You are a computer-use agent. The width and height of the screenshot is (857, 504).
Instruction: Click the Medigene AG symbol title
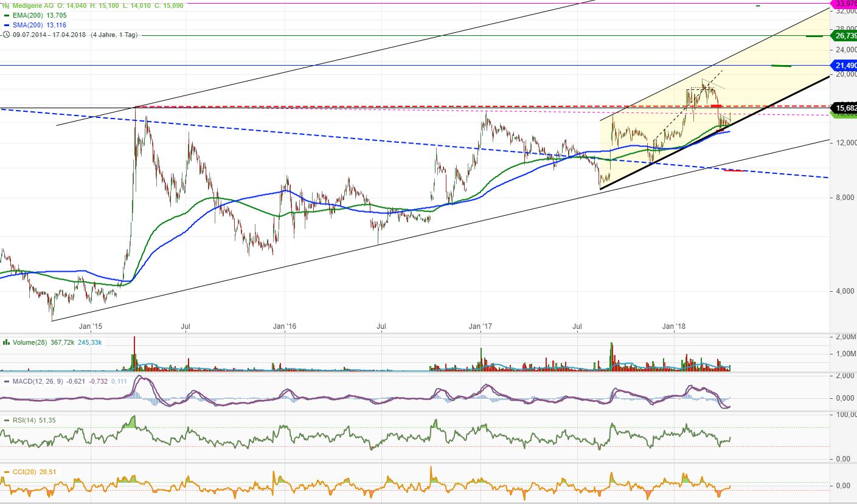pos(34,4)
